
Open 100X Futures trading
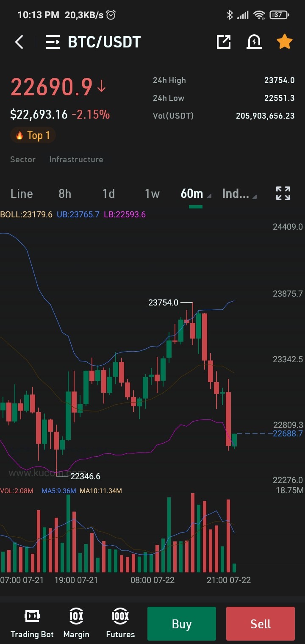pyautogui.click(x=120, y=623)
